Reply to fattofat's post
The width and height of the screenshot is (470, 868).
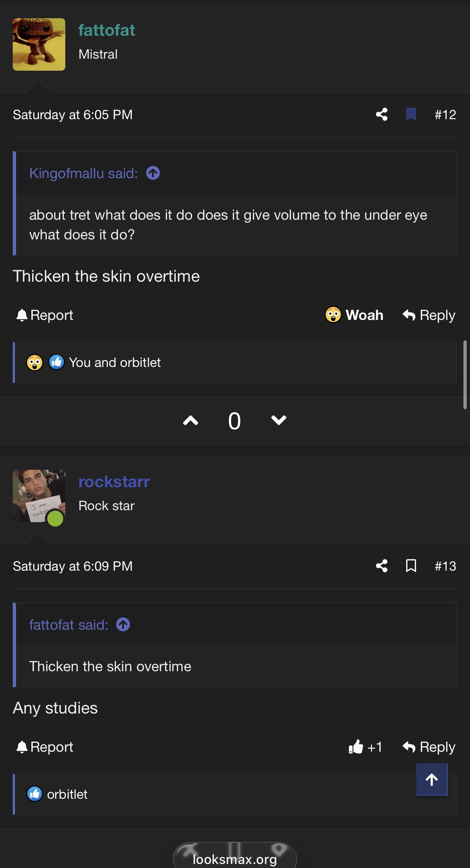tap(429, 315)
